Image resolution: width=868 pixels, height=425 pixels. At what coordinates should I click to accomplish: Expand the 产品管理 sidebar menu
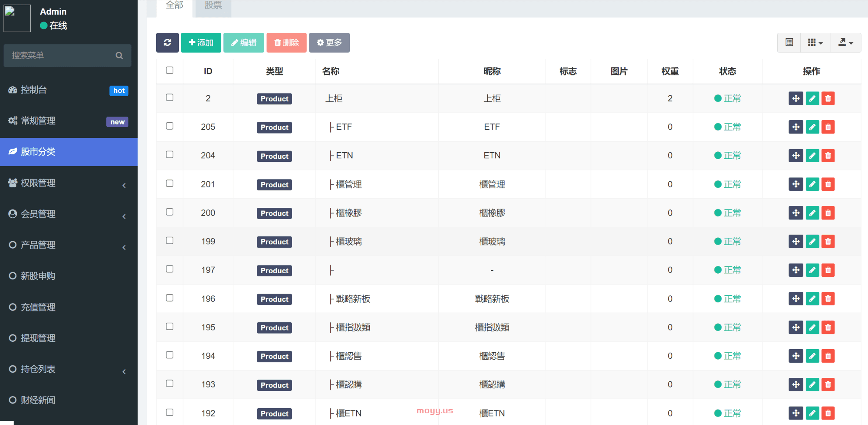pyautogui.click(x=69, y=245)
